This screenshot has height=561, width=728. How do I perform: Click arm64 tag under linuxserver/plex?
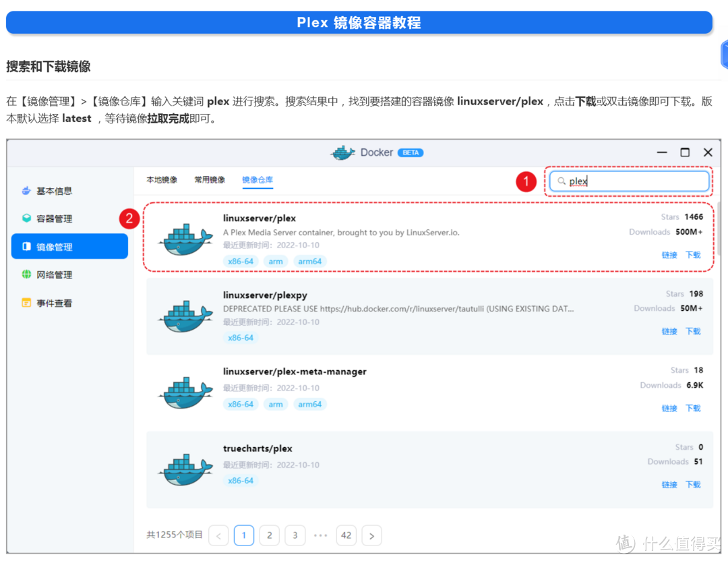[309, 262]
